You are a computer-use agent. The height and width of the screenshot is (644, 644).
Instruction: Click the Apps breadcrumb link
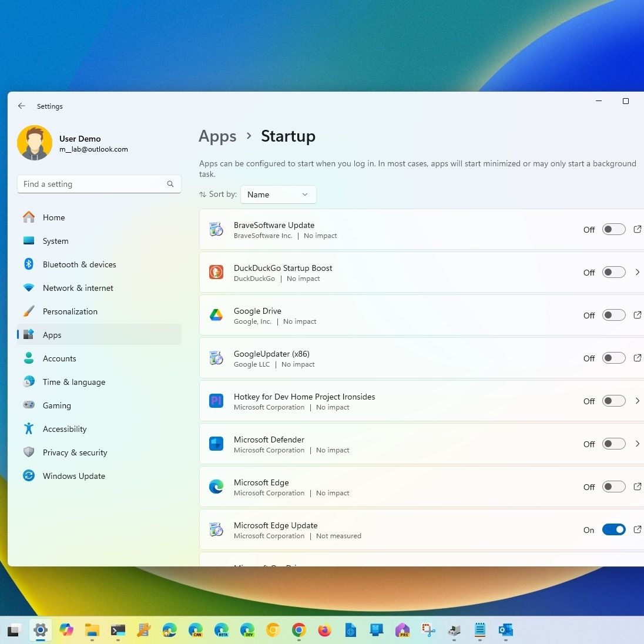coord(217,137)
